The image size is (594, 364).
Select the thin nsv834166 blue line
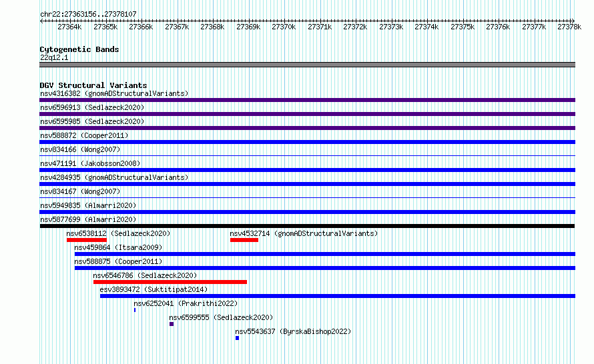[307, 155]
